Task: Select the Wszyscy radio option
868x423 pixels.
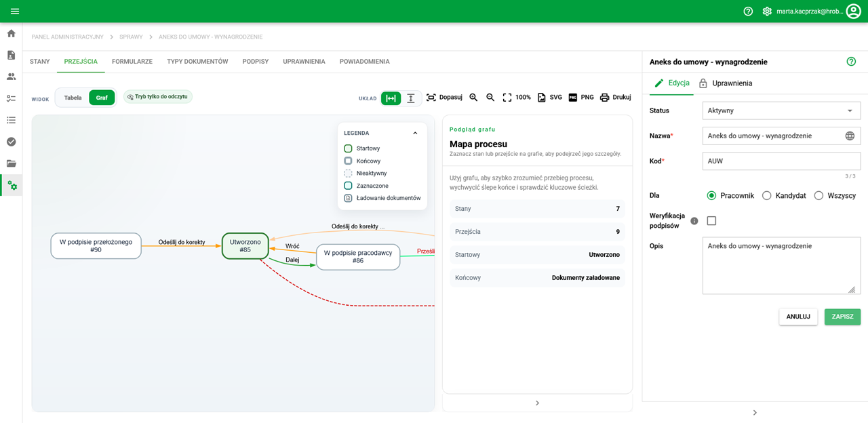Action: pos(818,195)
